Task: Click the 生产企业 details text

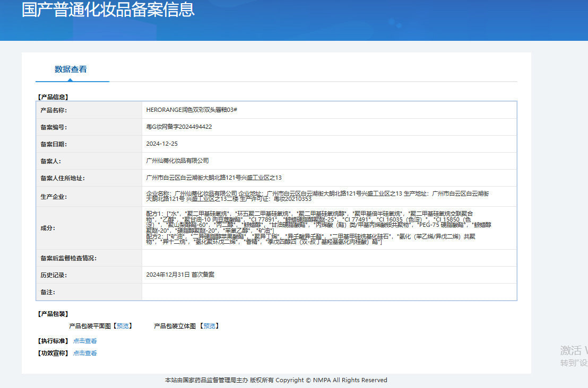Action: [317, 196]
